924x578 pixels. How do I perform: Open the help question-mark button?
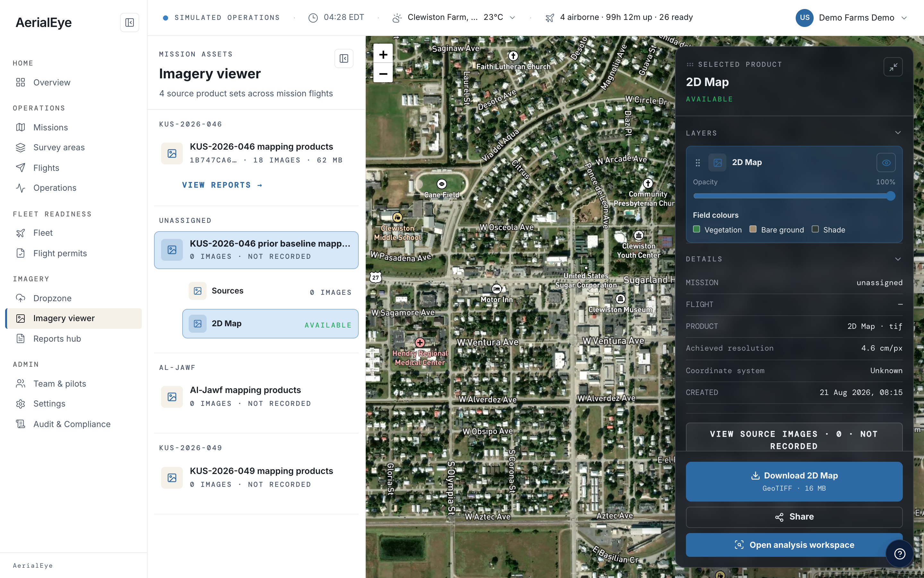[900, 554]
